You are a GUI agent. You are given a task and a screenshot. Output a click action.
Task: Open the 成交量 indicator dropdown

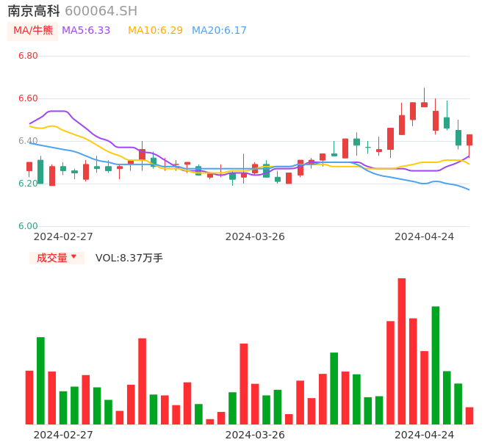click(57, 258)
